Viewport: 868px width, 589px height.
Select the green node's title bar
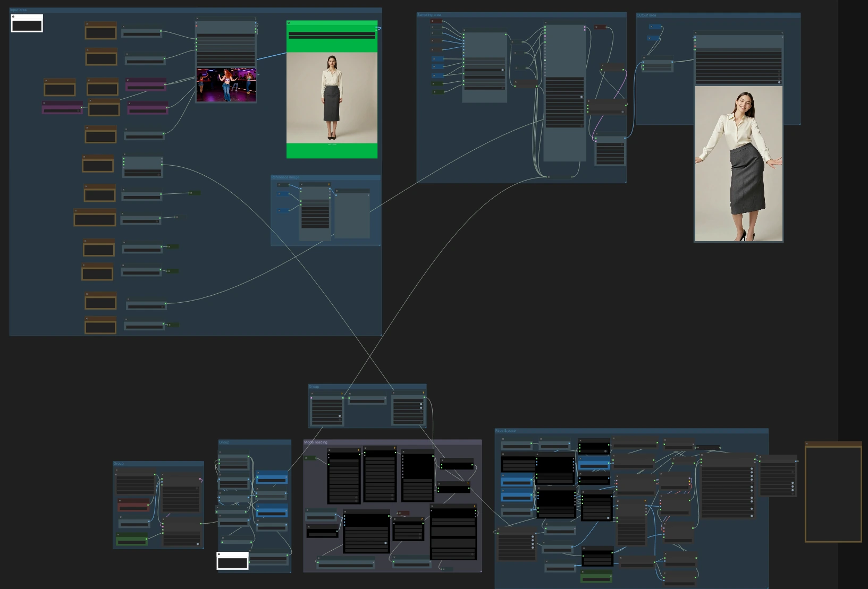[332, 23]
